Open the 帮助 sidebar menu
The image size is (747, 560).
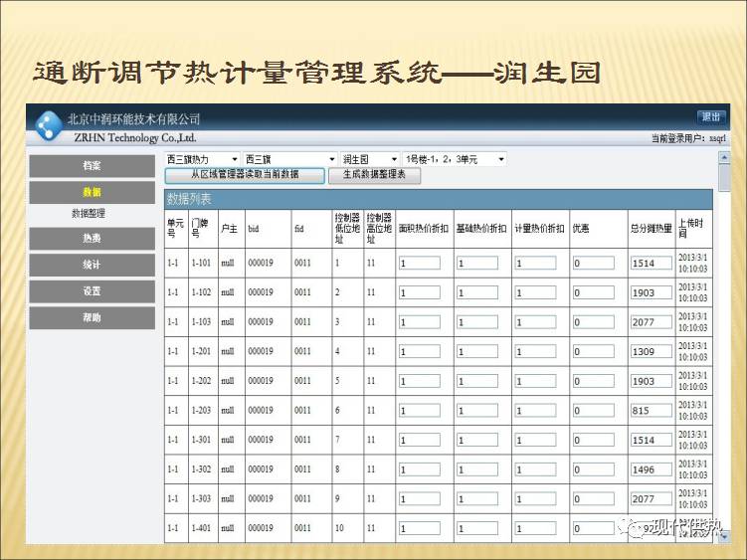92,317
